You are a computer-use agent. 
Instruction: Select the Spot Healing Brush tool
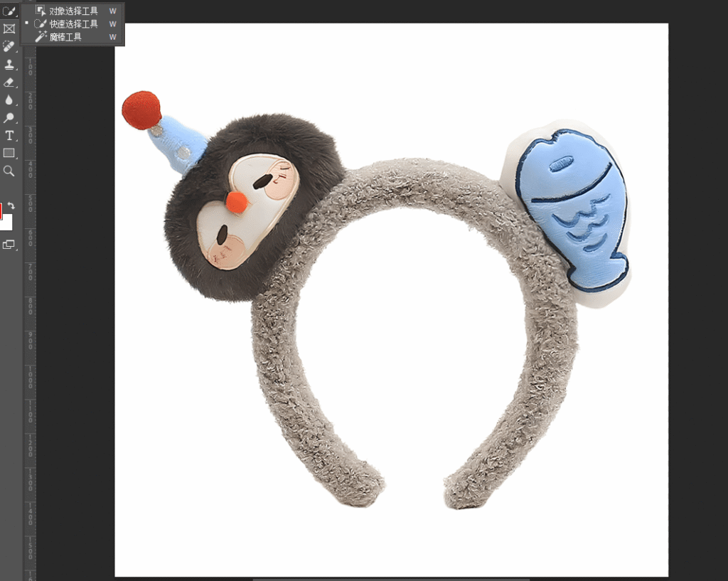9,47
